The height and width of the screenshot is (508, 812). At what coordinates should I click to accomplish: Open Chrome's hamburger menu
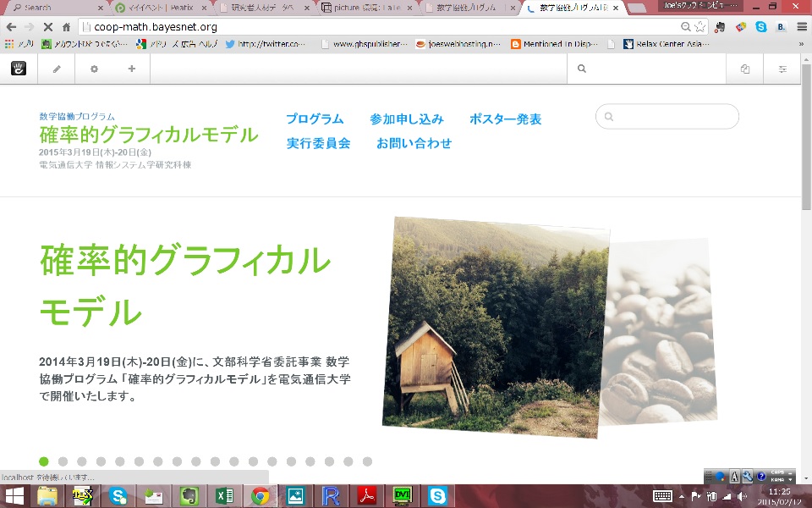[x=801, y=27]
